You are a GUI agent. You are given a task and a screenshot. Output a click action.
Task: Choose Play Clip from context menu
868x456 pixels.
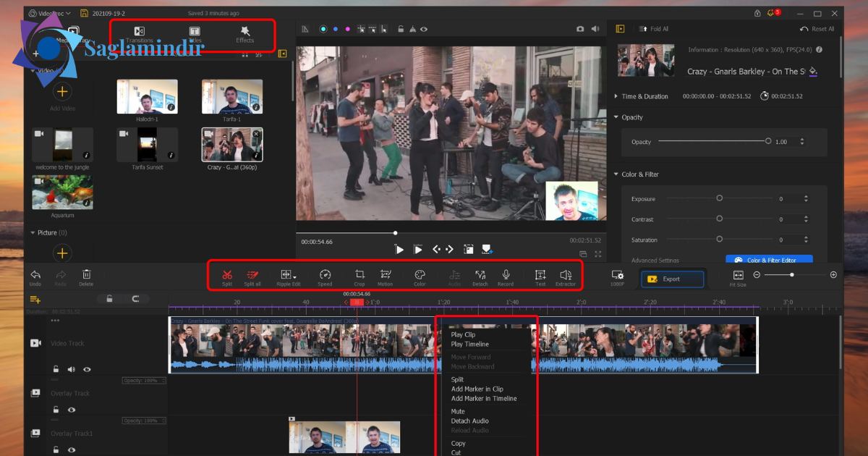[x=463, y=335]
